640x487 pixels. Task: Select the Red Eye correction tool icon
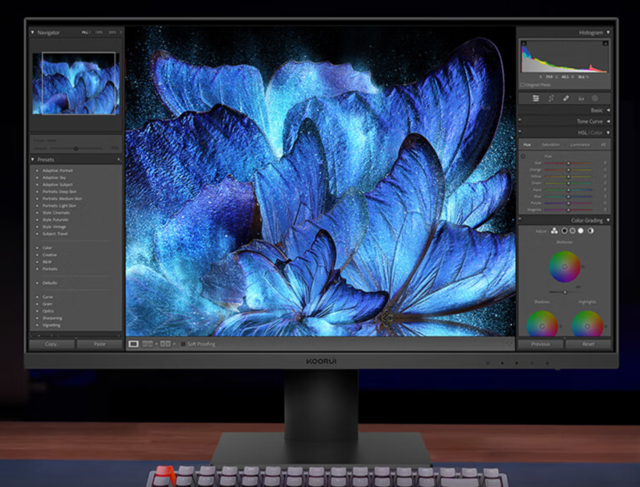(581, 98)
